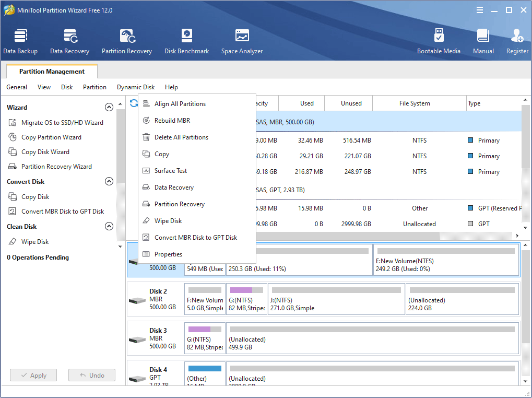
Task: Click the Register icon
Action: pos(517,36)
